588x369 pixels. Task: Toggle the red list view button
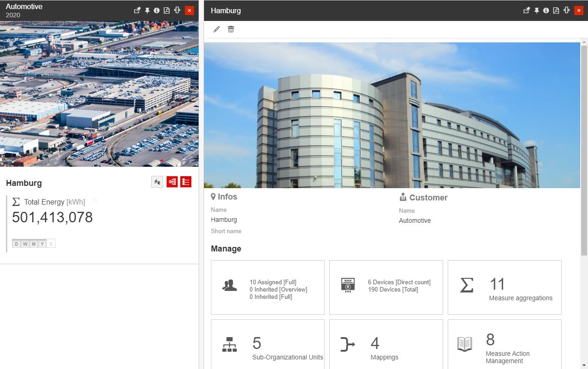tap(186, 182)
